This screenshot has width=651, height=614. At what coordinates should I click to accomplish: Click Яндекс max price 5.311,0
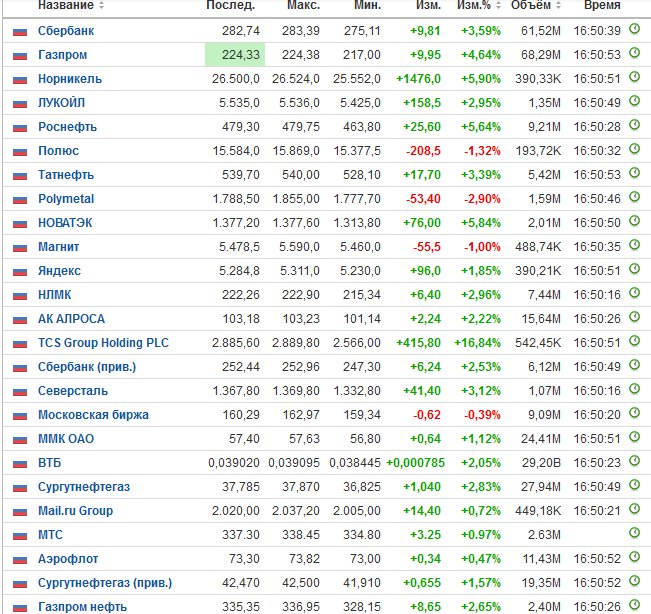pyautogui.click(x=300, y=271)
